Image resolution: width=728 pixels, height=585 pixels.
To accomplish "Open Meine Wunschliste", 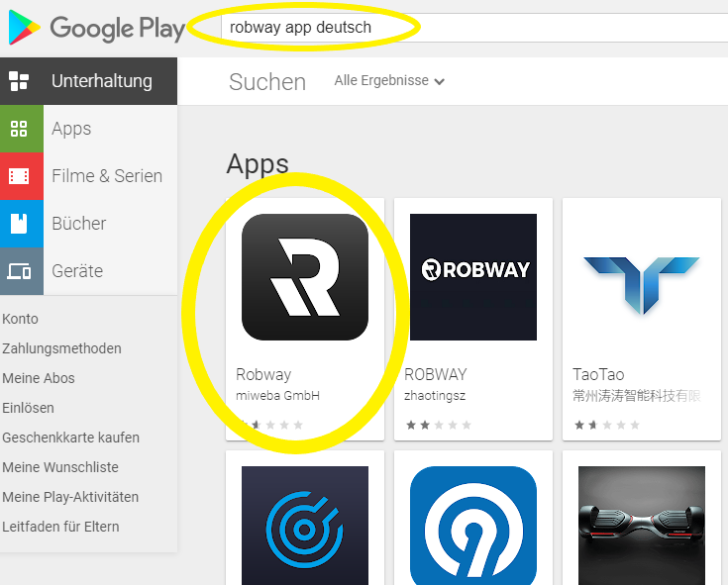I will (60, 467).
